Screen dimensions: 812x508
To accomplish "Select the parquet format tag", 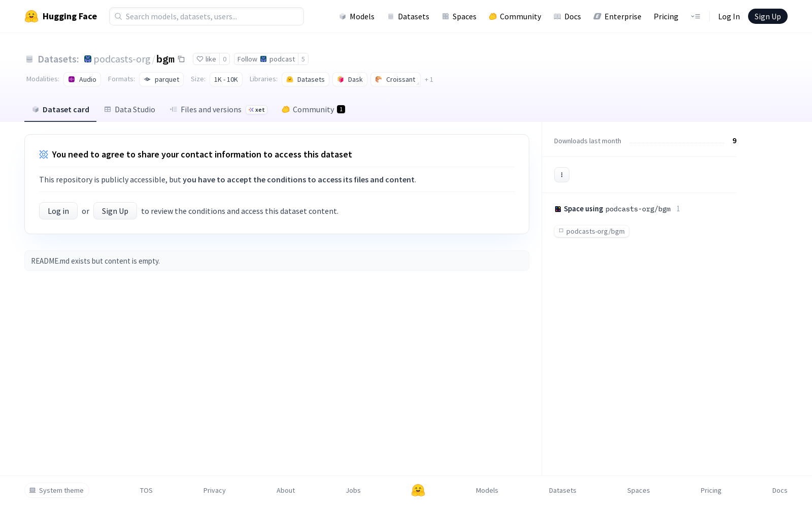I will tap(161, 79).
